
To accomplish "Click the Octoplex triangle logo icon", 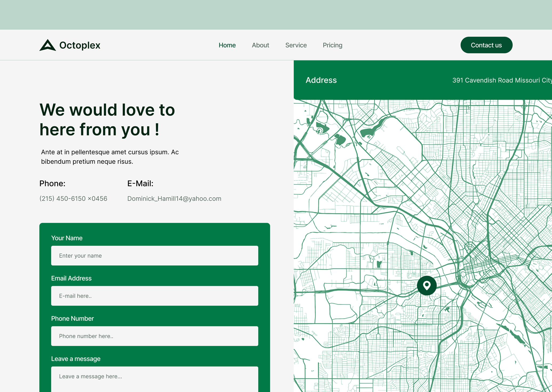I will 47,45.
